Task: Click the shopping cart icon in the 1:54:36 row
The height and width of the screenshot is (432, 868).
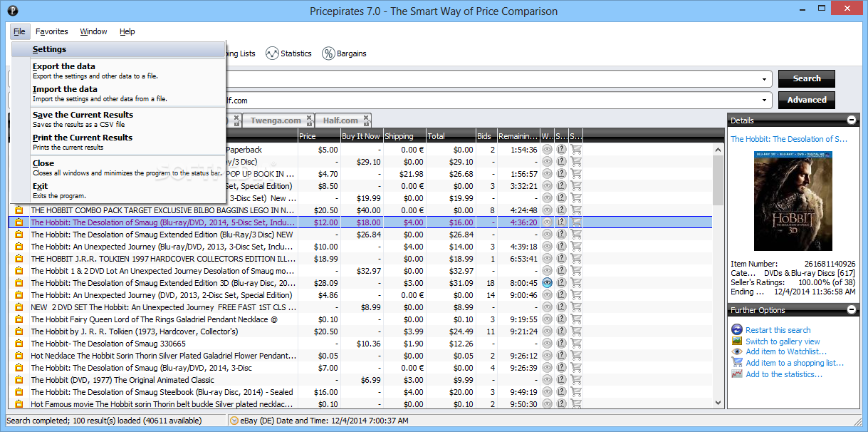Action: coord(576,150)
